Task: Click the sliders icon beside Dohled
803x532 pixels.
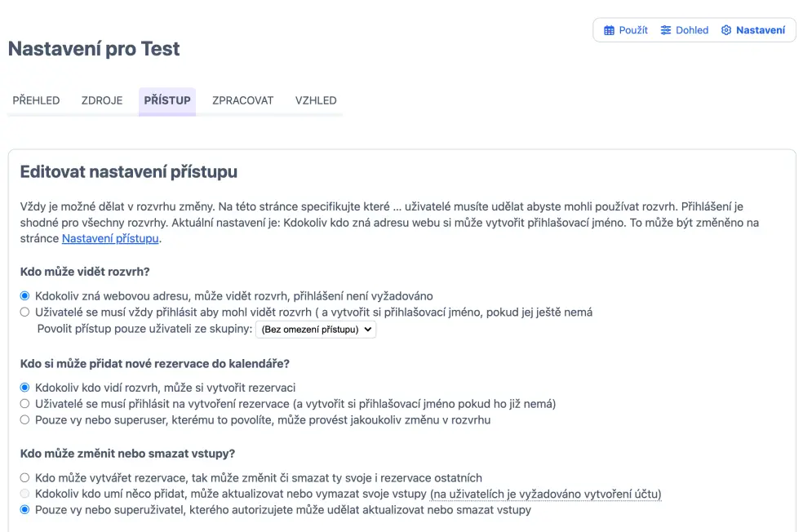Action: pos(666,30)
